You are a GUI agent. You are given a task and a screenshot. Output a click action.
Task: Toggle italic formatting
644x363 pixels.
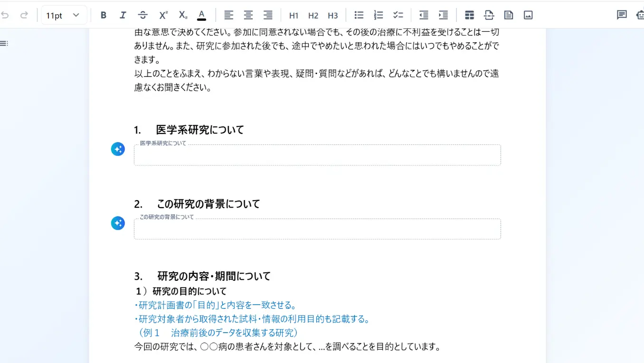click(123, 15)
